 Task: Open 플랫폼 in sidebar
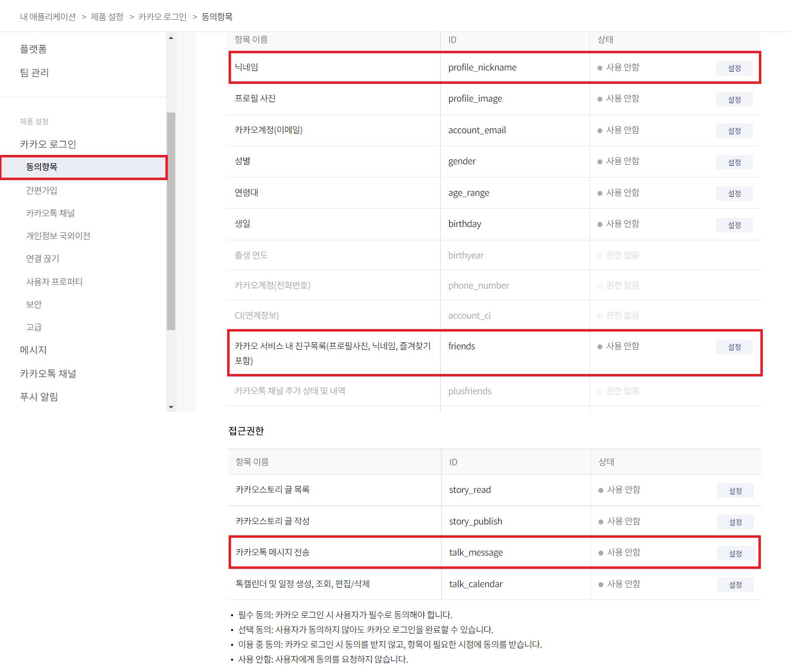[33, 49]
